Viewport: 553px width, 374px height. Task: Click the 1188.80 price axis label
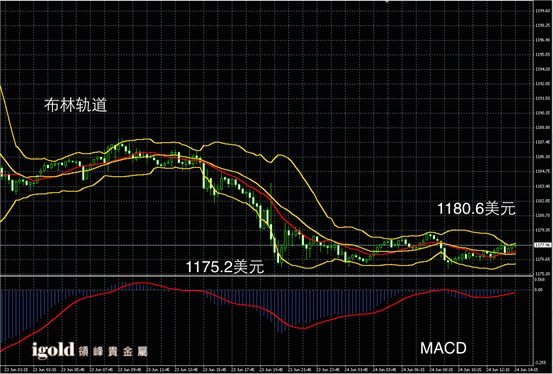(541, 128)
